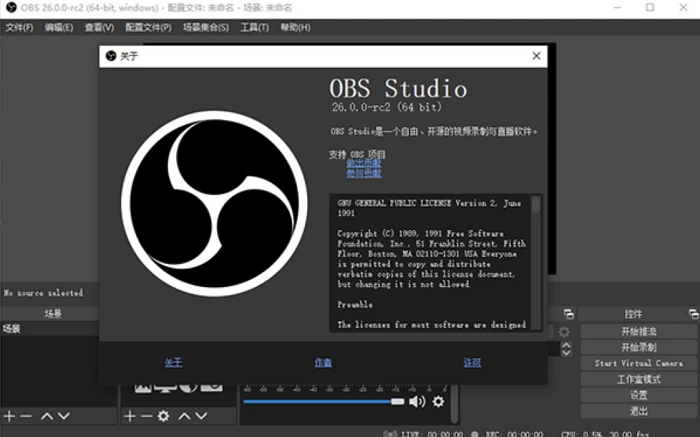Pop out the transitions dock icon

point(568,314)
